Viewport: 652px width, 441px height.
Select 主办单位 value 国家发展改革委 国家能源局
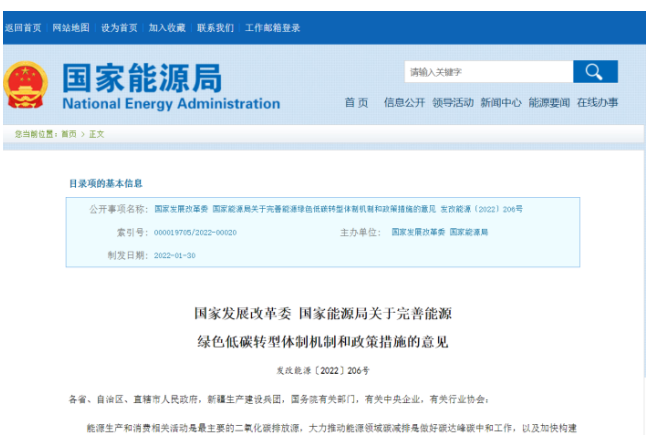(x=440, y=232)
